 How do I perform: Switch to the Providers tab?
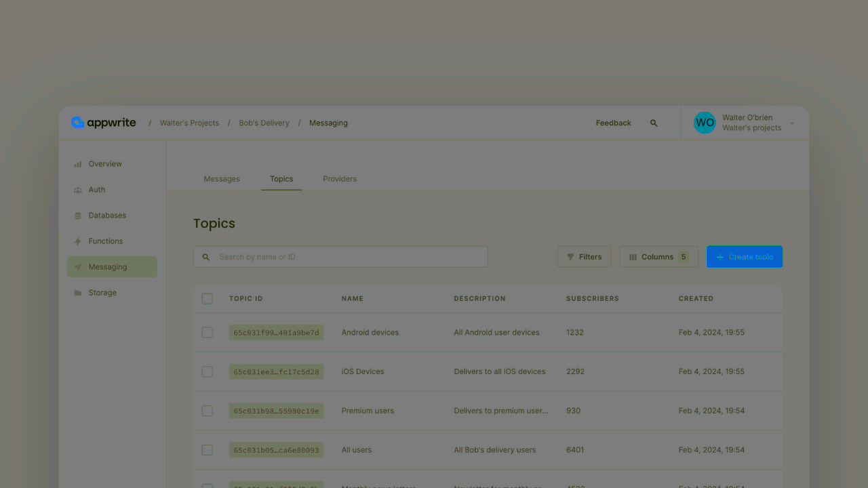pos(340,179)
